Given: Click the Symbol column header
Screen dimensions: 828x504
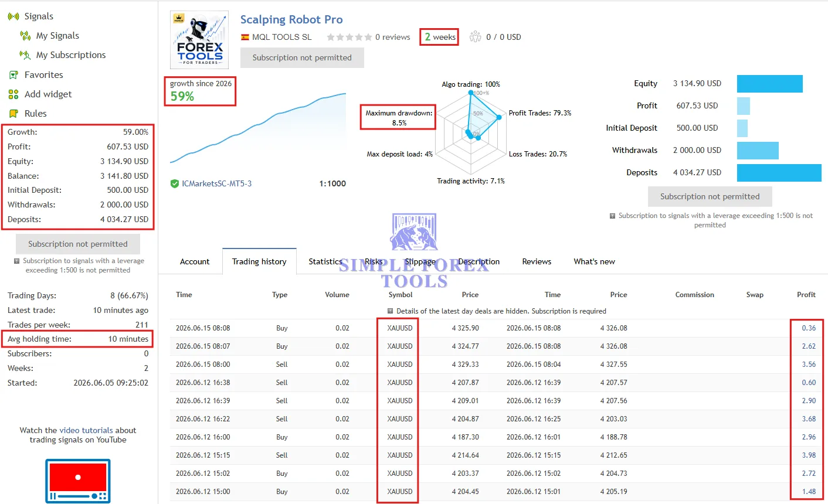Looking at the screenshot, I should tap(401, 295).
